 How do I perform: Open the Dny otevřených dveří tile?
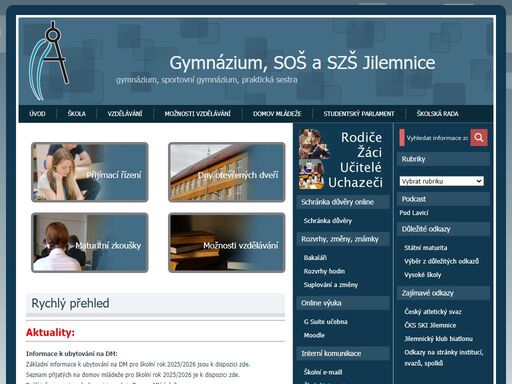pyautogui.click(x=227, y=172)
